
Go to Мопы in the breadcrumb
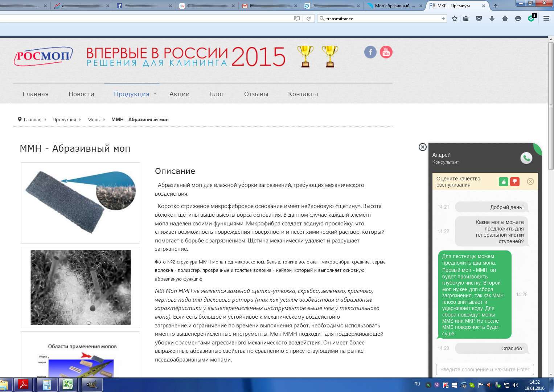tap(94, 119)
